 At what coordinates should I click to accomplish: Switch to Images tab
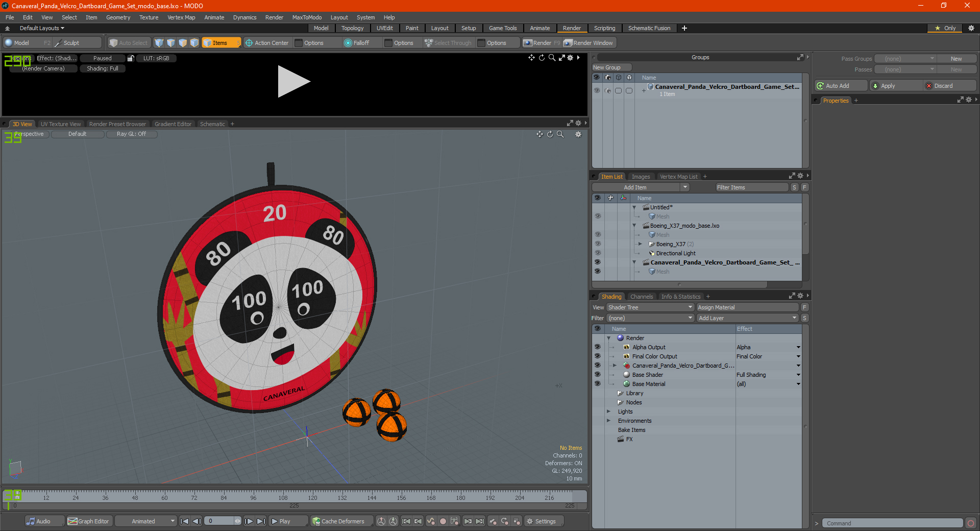point(641,177)
